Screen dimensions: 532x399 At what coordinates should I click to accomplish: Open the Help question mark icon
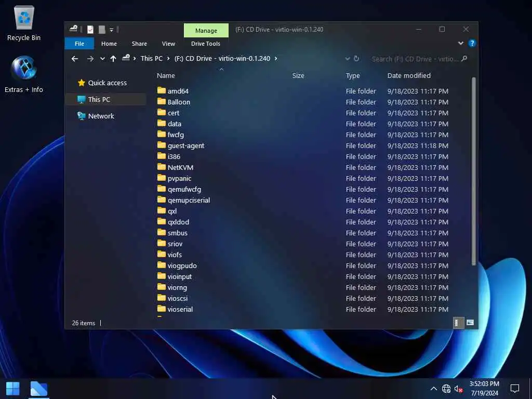(472, 43)
